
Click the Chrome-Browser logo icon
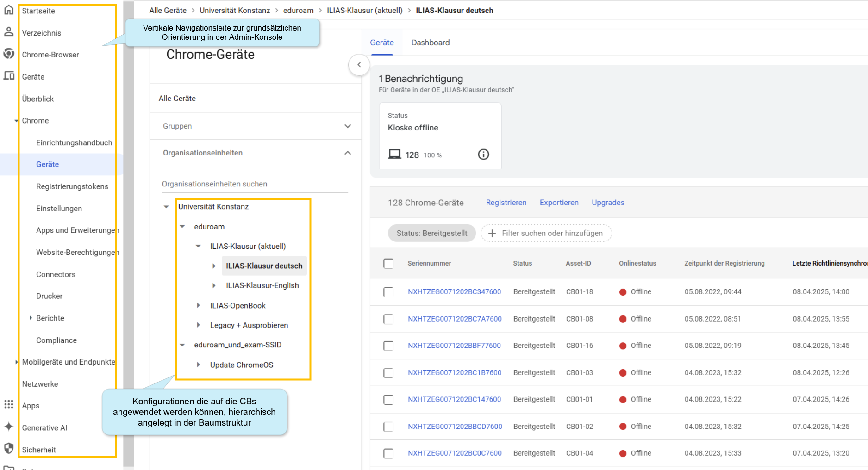click(x=9, y=54)
